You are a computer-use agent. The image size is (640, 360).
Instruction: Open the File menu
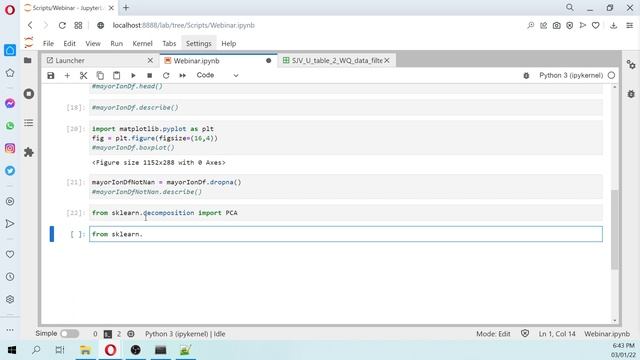tap(48, 43)
